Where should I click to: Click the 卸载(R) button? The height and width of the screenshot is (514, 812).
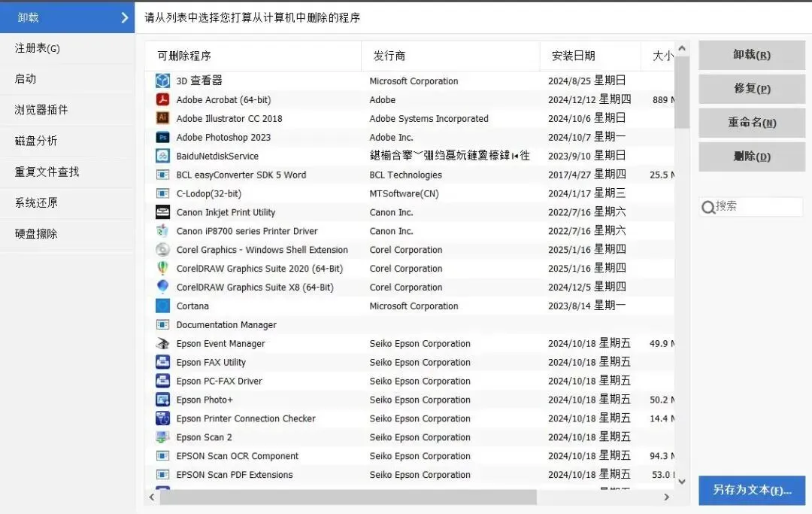[x=751, y=55]
